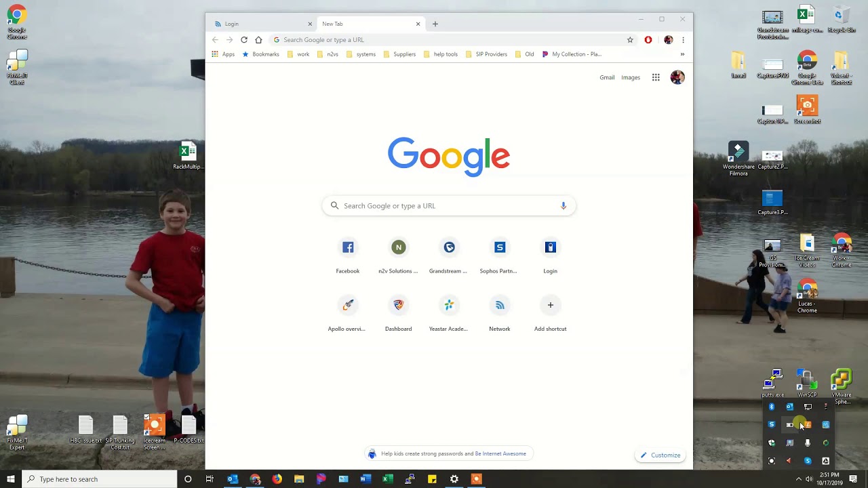868x488 pixels.
Task: Open the Network shortcut tile
Action: tap(500, 313)
